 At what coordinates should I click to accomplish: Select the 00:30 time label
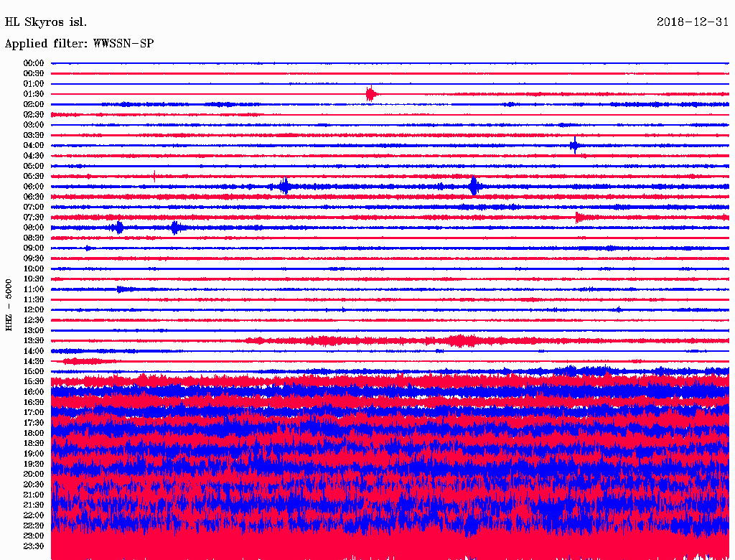coord(34,73)
